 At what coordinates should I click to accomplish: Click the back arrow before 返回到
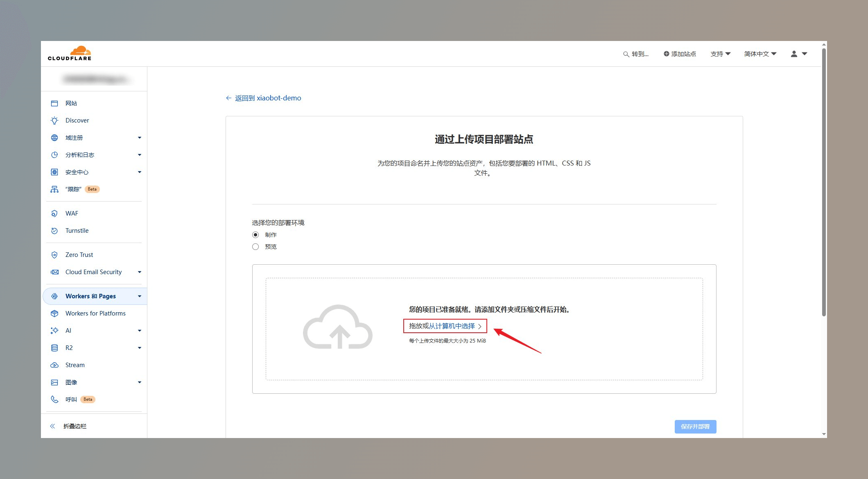(228, 98)
